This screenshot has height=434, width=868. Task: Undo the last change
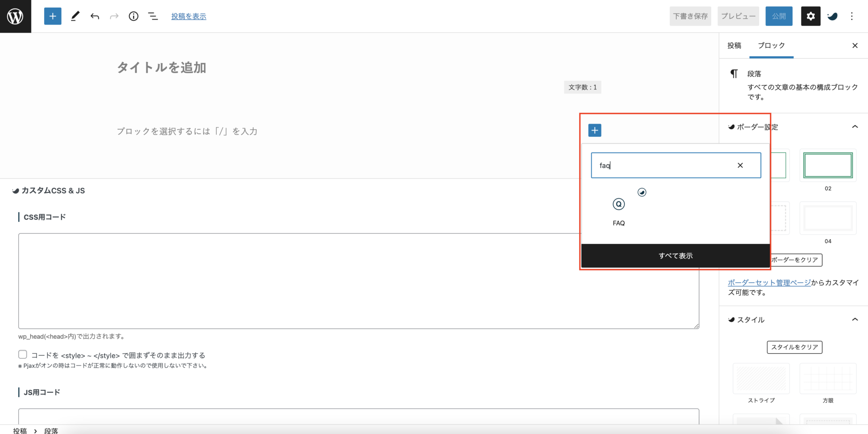click(95, 16)
